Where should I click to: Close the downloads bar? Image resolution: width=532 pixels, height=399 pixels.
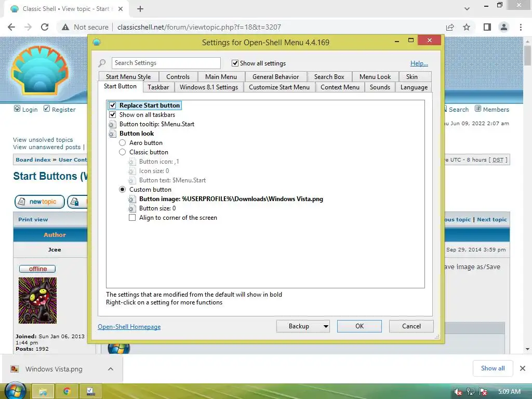(x=523, y=368)
